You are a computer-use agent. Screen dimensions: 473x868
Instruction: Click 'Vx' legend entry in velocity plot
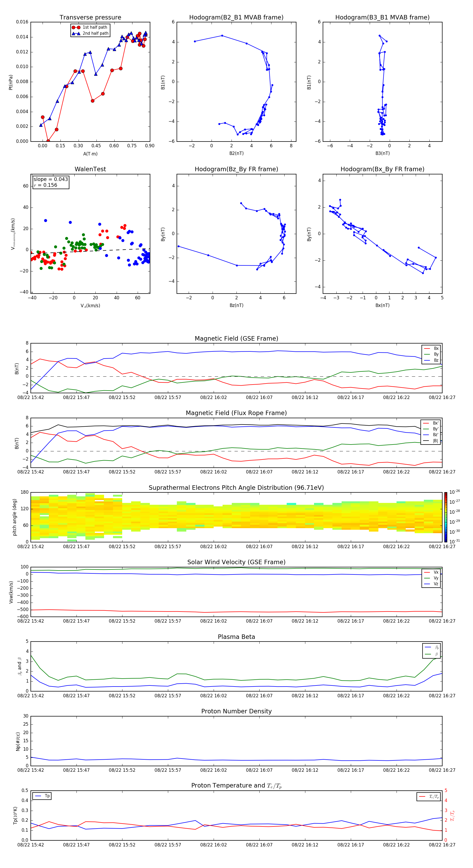[x=431, y=572]
